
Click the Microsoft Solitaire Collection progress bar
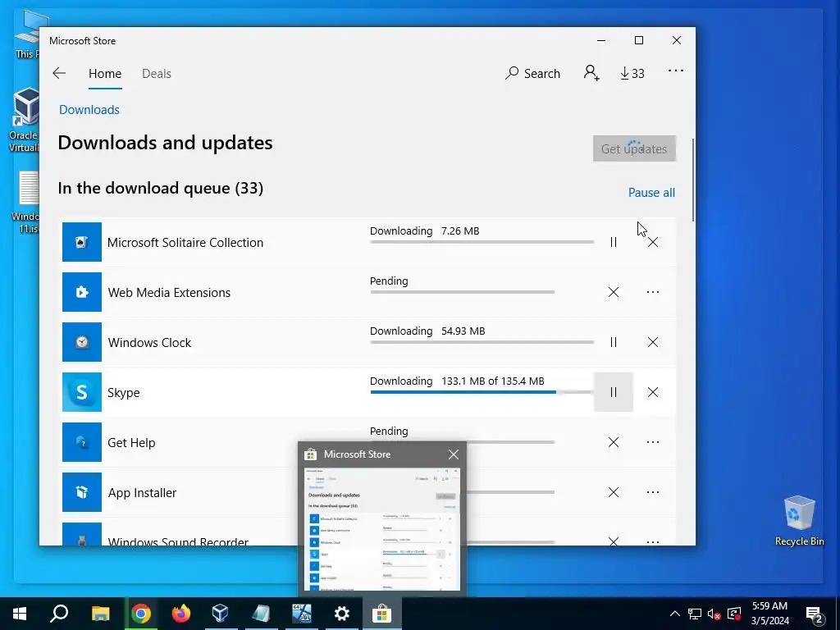482,242
